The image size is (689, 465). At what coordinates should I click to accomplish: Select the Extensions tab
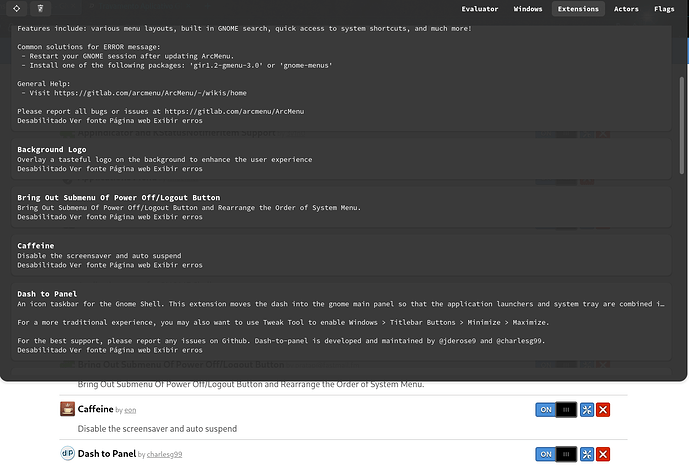pyautogui.click(x=578, y=9)
